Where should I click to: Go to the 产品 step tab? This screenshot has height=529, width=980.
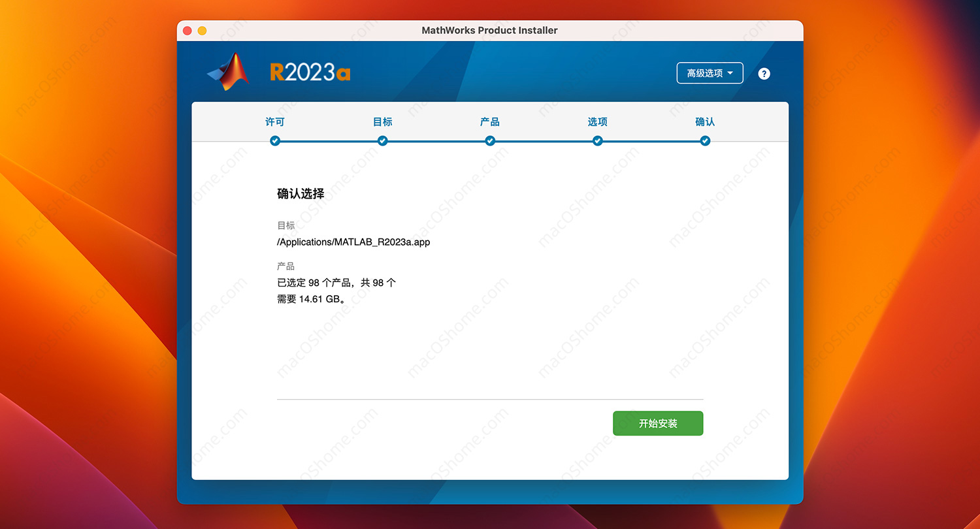[x=490, y=121]
